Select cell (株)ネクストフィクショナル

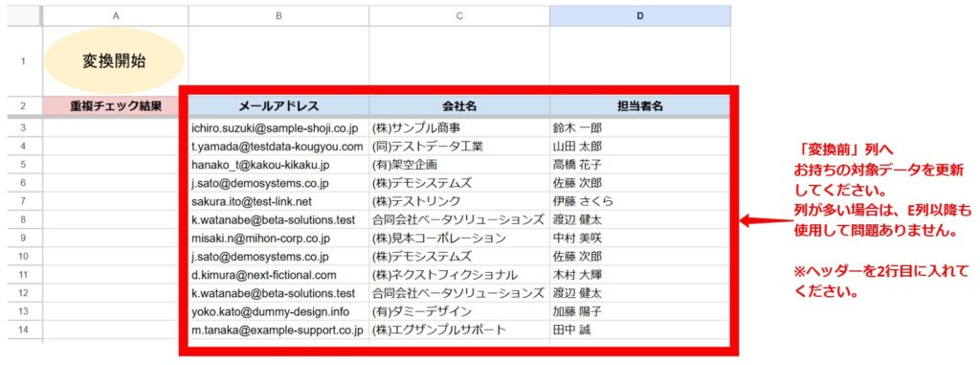(x=459, y=274)
